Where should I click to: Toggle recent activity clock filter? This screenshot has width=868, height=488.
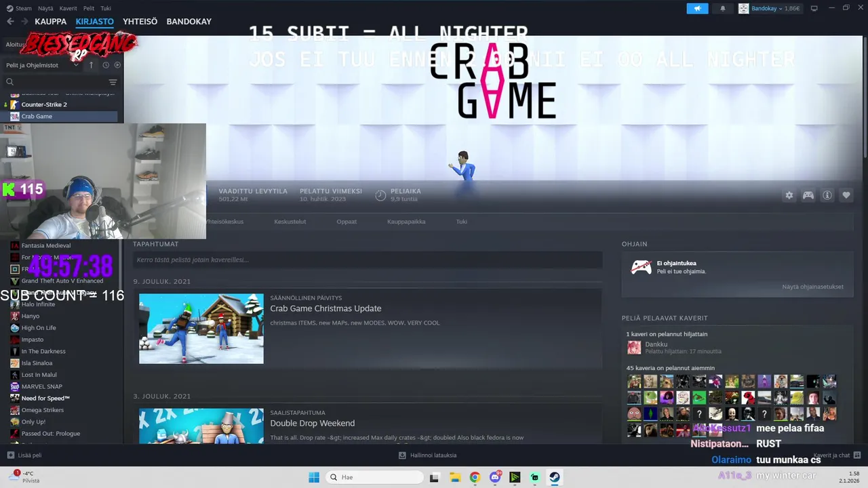click(x=106, y=65)
